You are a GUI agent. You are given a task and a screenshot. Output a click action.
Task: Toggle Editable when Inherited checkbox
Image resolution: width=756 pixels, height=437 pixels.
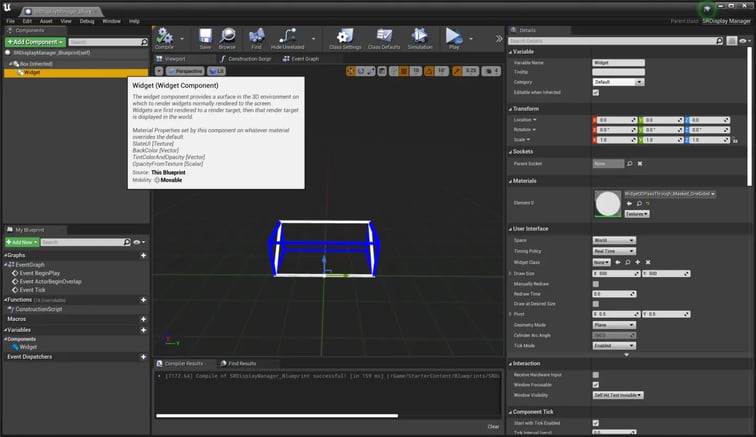[x=596, y=92]
